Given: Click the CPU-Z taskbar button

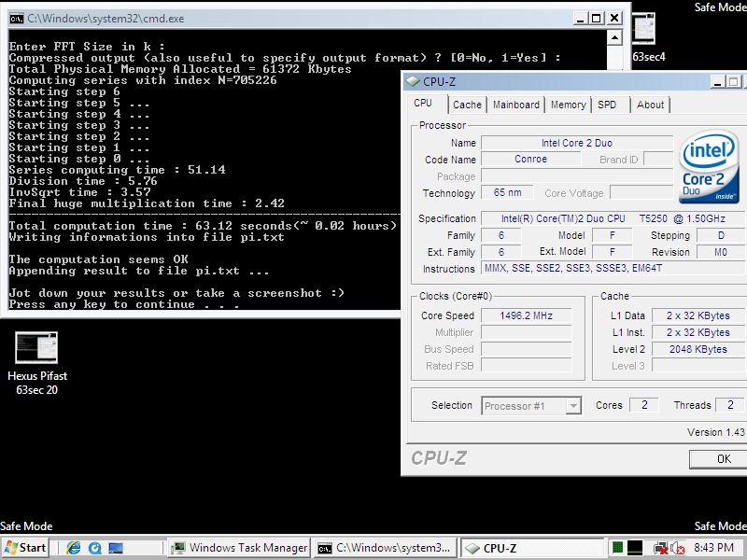Looking at the screenshot, I should point(532,548).
